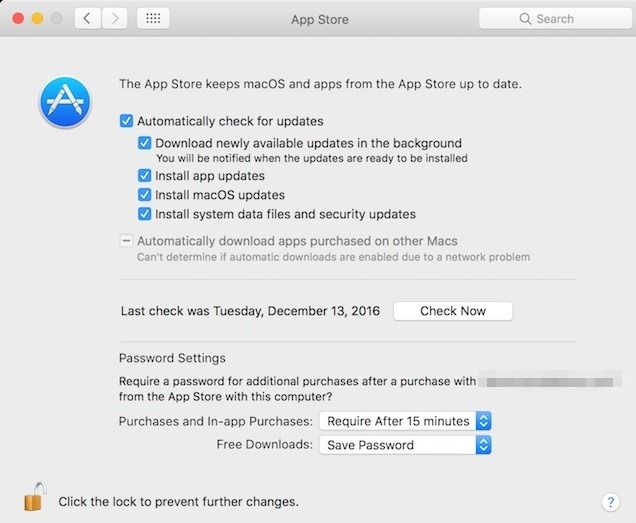Image resolution: width=636 pixels, height=523 pixels.
Task: Go forward with the right arrow button
Action: [x=115, y=18]
